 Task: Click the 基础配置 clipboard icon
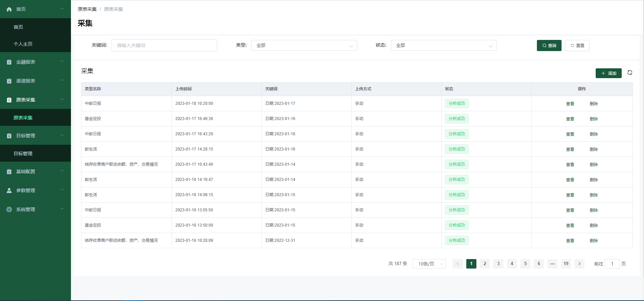[x=9, y=171]
